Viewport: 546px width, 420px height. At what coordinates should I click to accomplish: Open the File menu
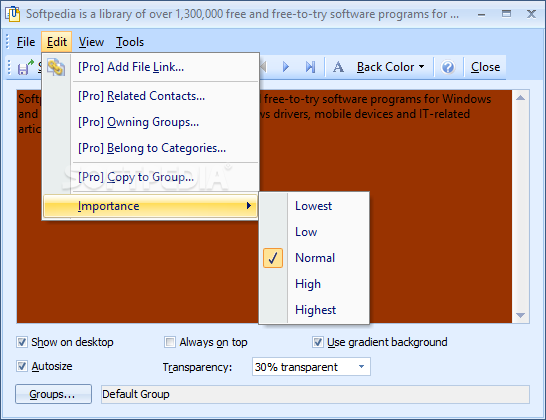point(26,42)
